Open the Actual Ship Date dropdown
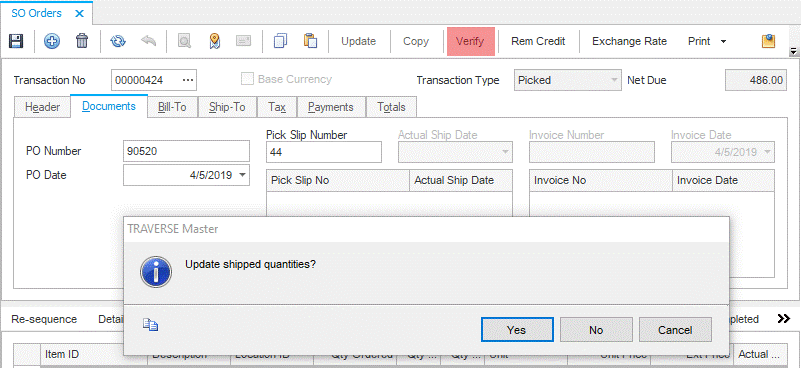 point(506,152)
